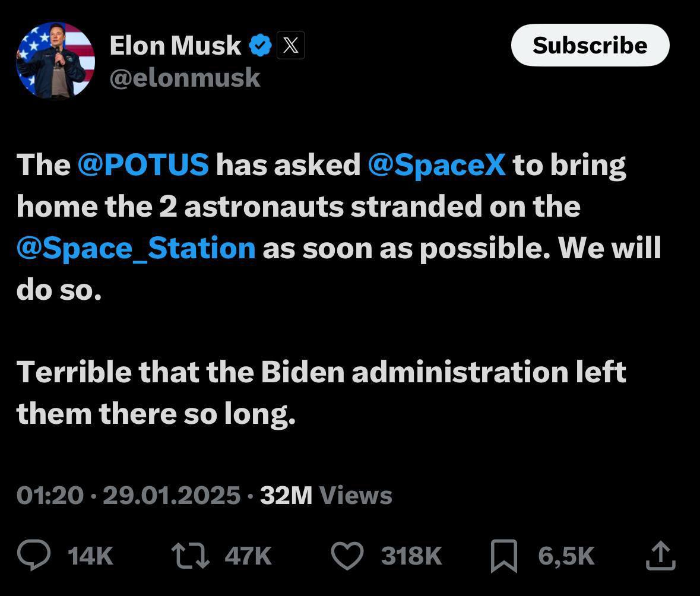Open the @Space_Station mention
700x596 pixels.
pos(136,248)
